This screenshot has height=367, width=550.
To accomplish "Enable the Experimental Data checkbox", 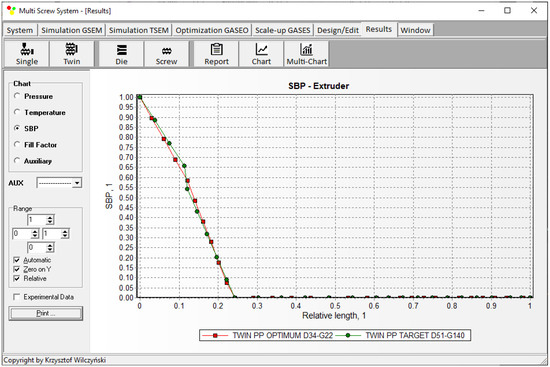I will (16, 297).
